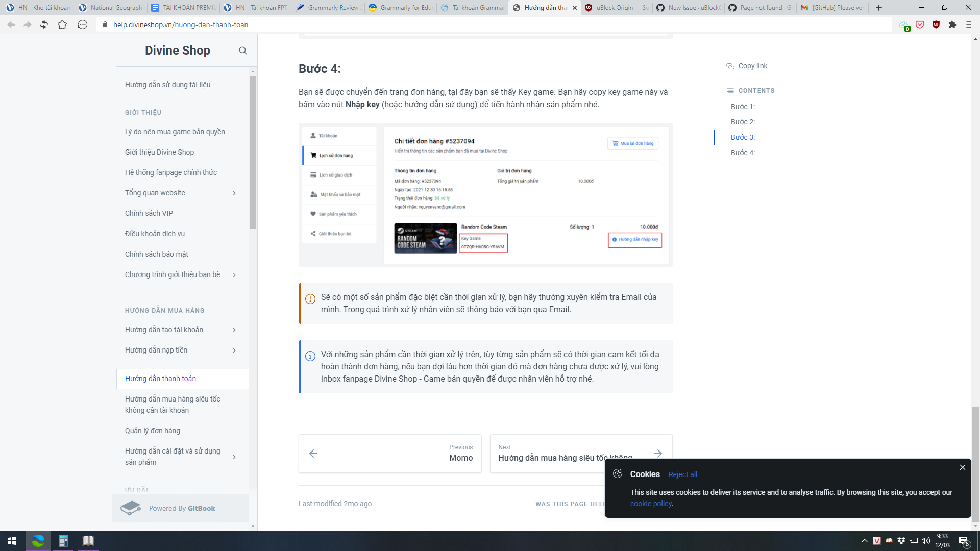Screen dimensions: 980x551
Task: Open the uBlock Origin extension icon
Action: (x=936, y=24)
